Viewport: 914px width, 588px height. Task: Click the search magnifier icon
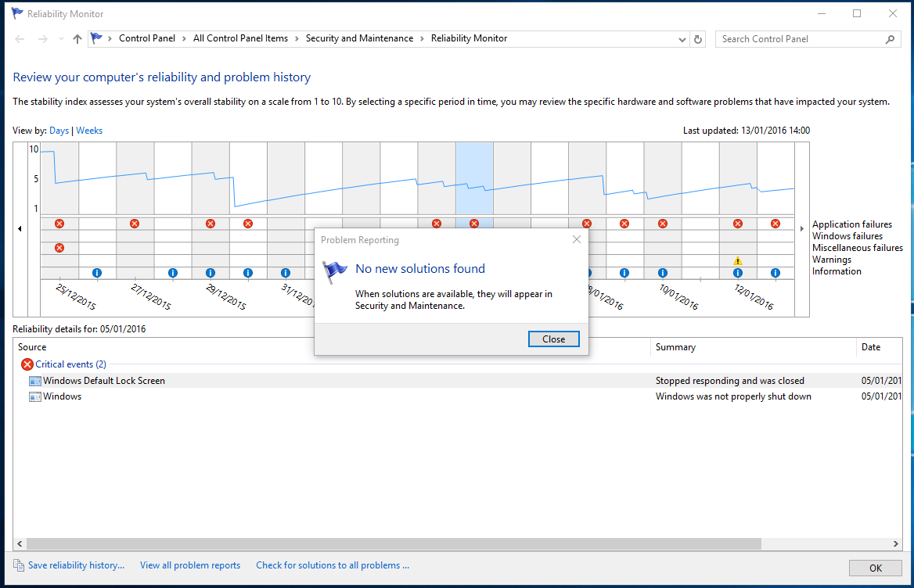click(890, 39)
